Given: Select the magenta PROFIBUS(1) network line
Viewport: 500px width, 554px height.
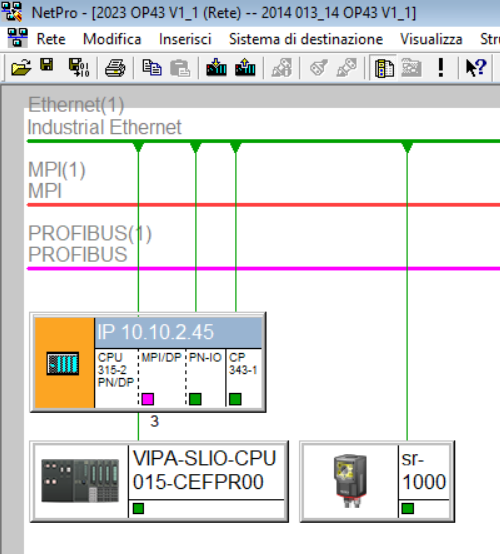Looking at the screenshot, I should (x=263, y=269).
